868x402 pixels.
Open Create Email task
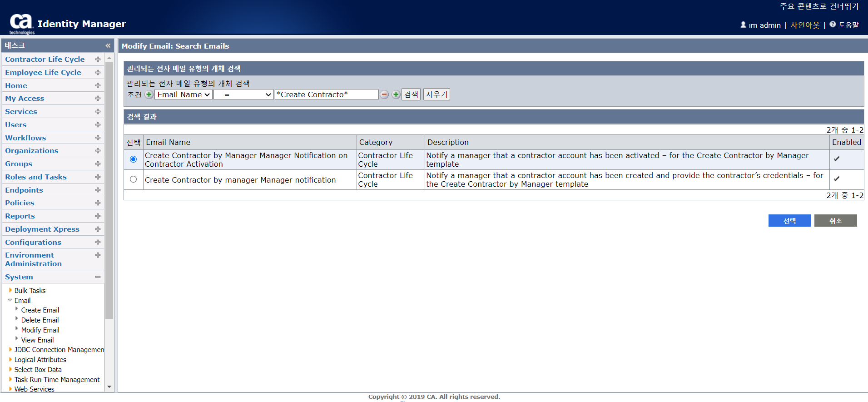[x=40, y=310]
